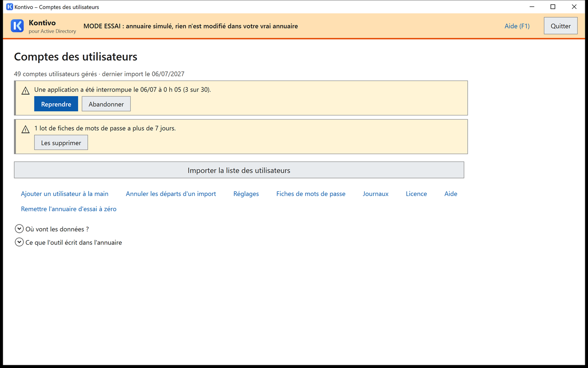588x368 pixels.
Task: Open the Journaux link
Action: tap(376, 194)
